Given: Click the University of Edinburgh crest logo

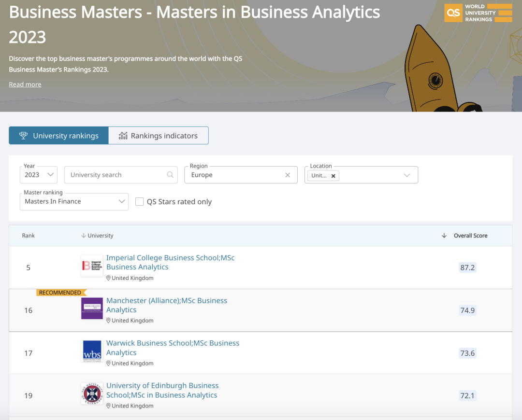Looking at the screenshot, I should [x=92, y=393].
